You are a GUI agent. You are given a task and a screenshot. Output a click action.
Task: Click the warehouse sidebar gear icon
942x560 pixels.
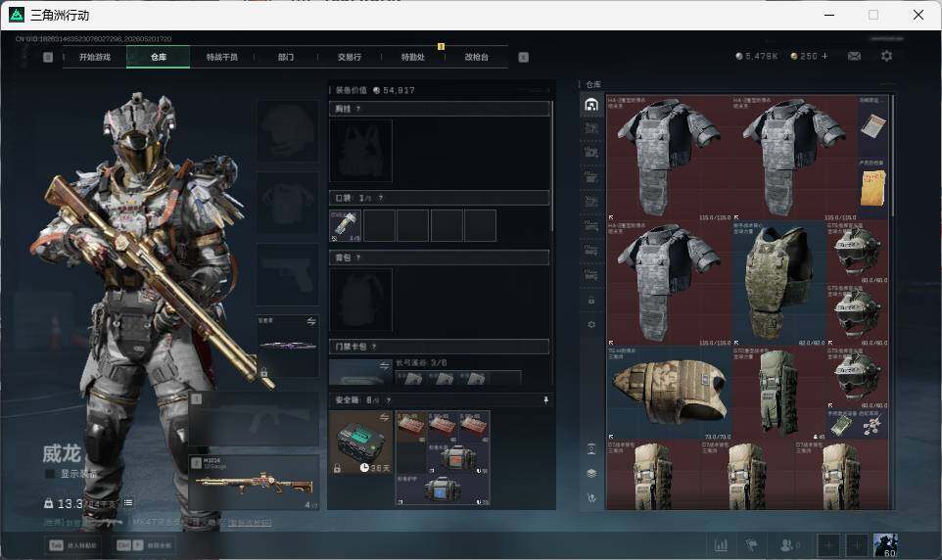[591, 324]
